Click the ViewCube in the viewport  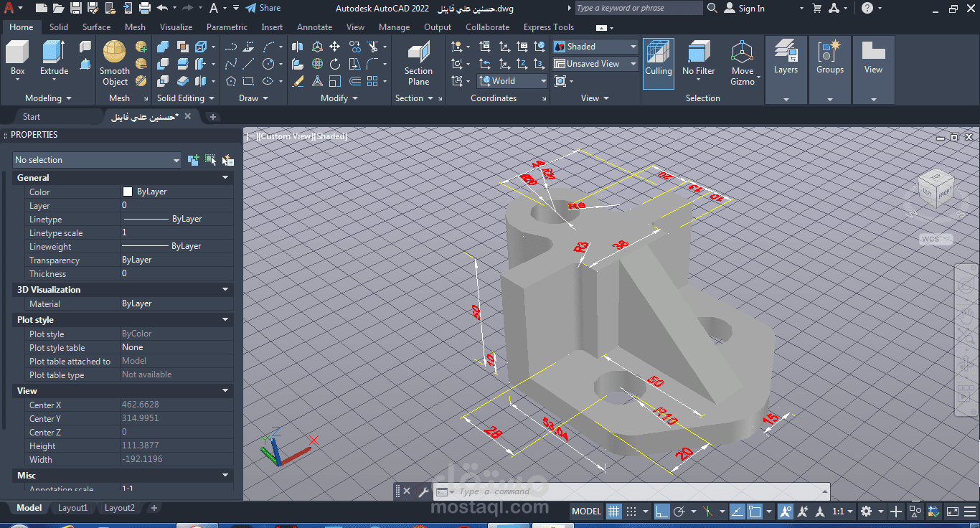pyautogui.click(x=935, y=189)
